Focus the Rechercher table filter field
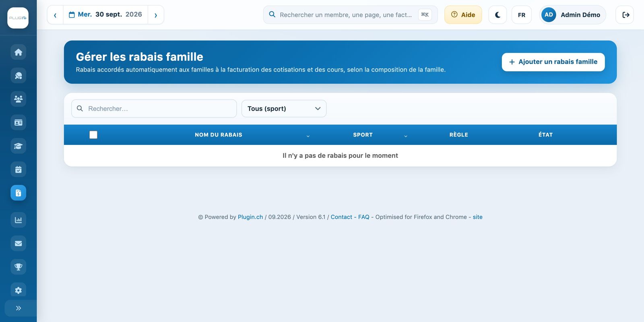 [154, 109]
